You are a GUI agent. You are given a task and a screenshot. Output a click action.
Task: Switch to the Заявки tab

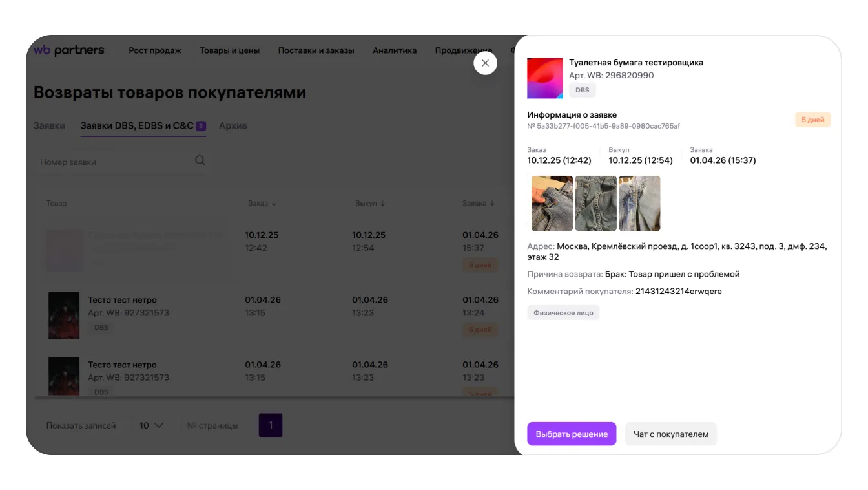tap(49, 125)
